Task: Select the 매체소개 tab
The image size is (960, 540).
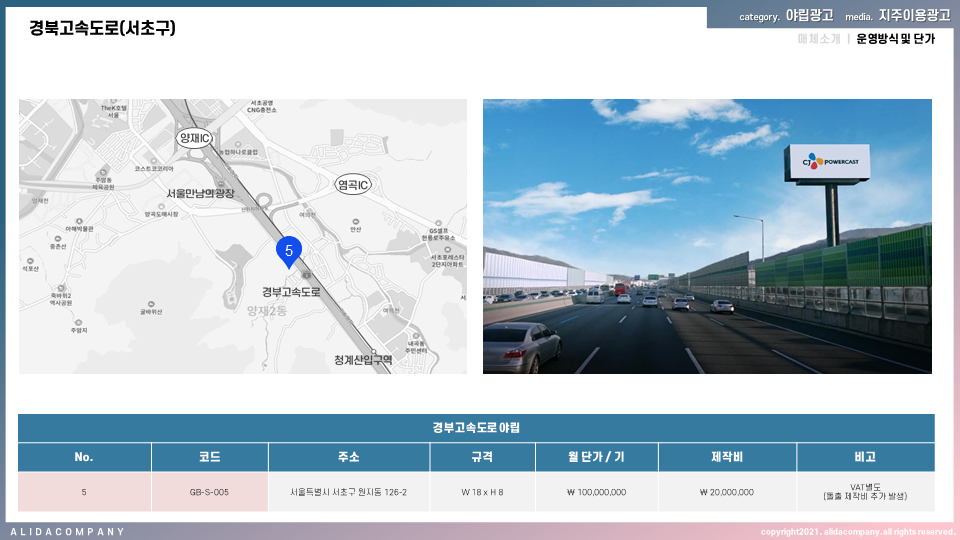Action: coord(818,39)
